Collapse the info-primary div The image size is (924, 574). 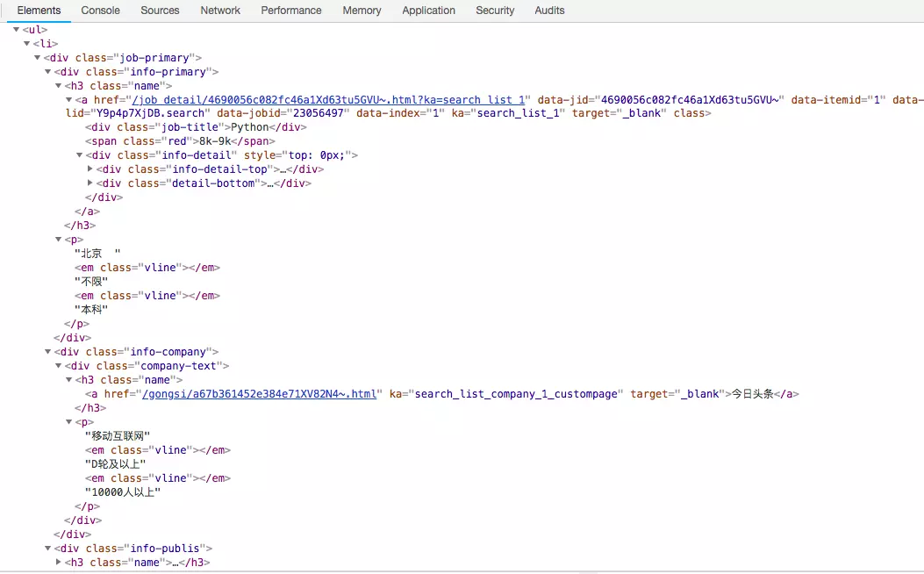48,71
